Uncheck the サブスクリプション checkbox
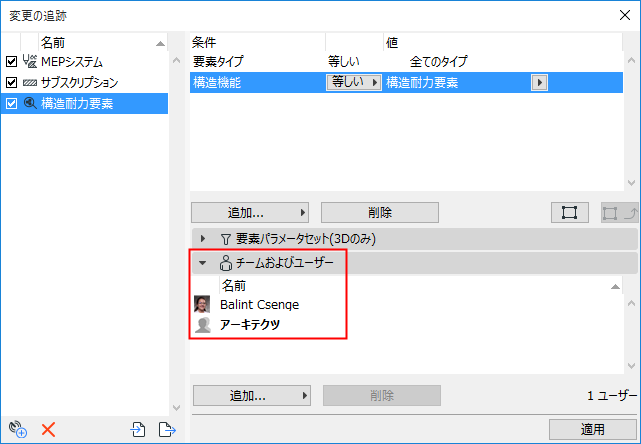 pos(11,83)
